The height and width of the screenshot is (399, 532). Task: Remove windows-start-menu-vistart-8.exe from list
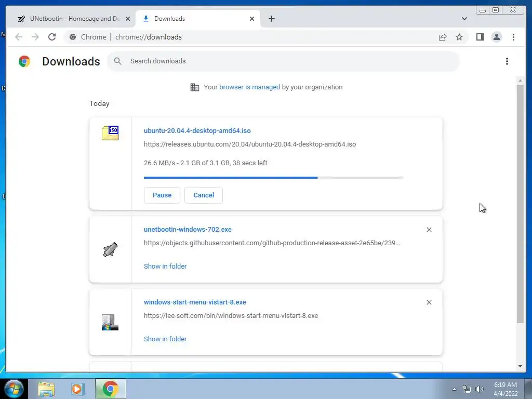tap(429, 302)
